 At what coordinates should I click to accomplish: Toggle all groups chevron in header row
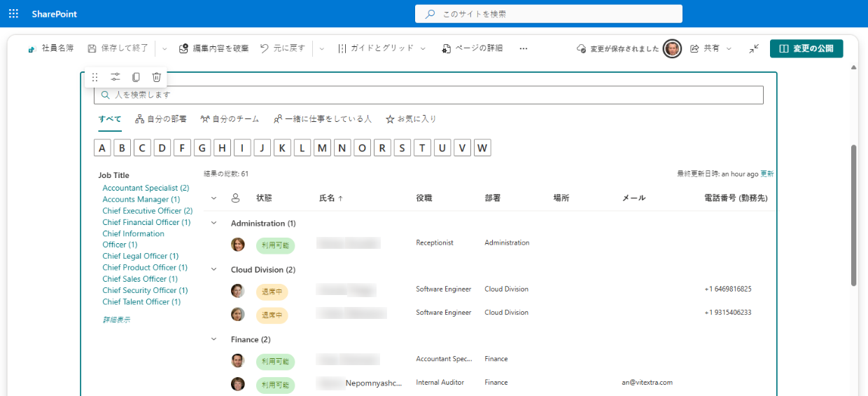pos(214,198)
